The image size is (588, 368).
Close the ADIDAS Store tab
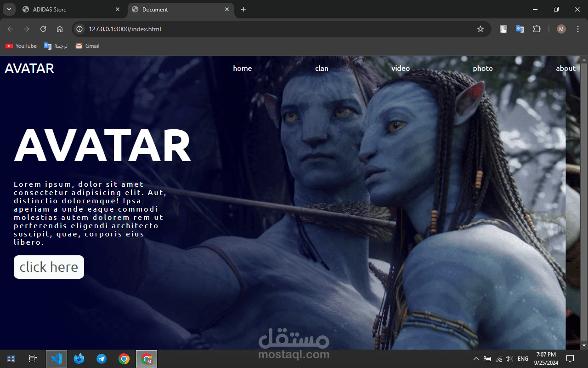(118, 9)
